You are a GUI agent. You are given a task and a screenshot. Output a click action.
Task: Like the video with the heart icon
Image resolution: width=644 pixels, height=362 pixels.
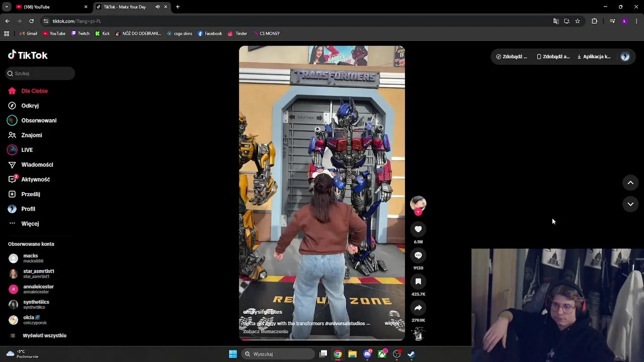point(418,229)
